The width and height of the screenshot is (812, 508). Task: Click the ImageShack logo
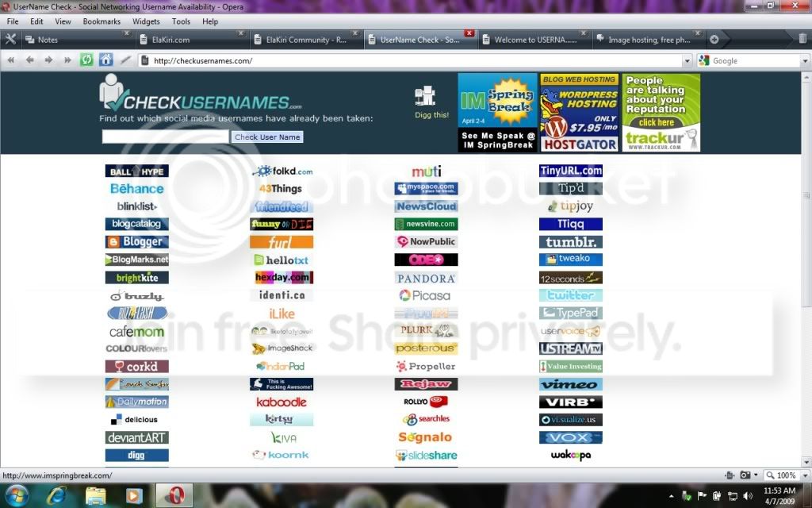click(x=282, y=348)
